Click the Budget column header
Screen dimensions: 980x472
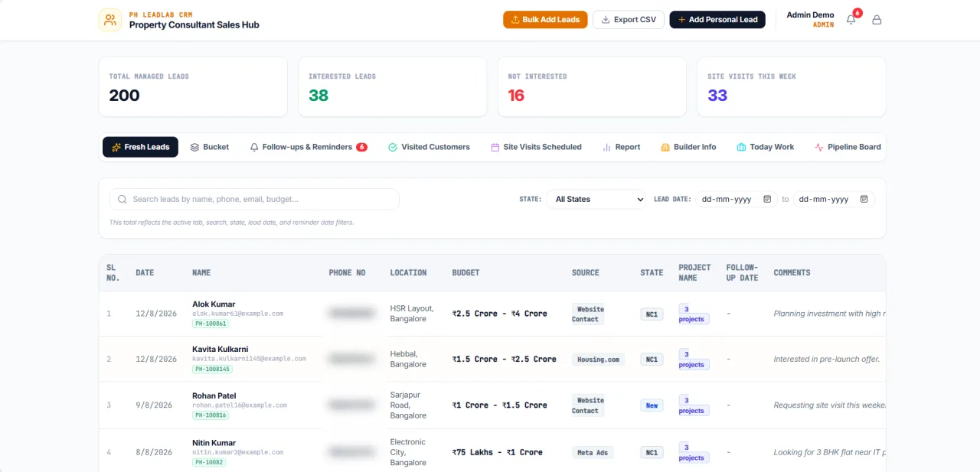(465, 272)
